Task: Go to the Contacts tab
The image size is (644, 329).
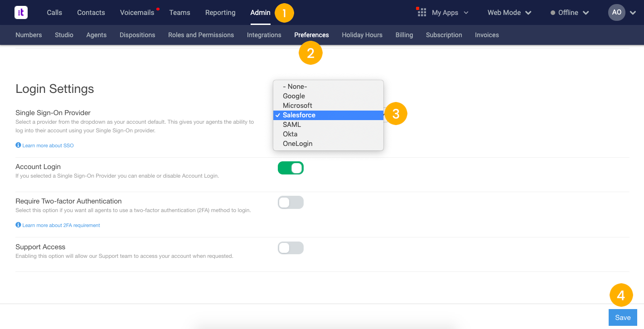Action: 91,13
